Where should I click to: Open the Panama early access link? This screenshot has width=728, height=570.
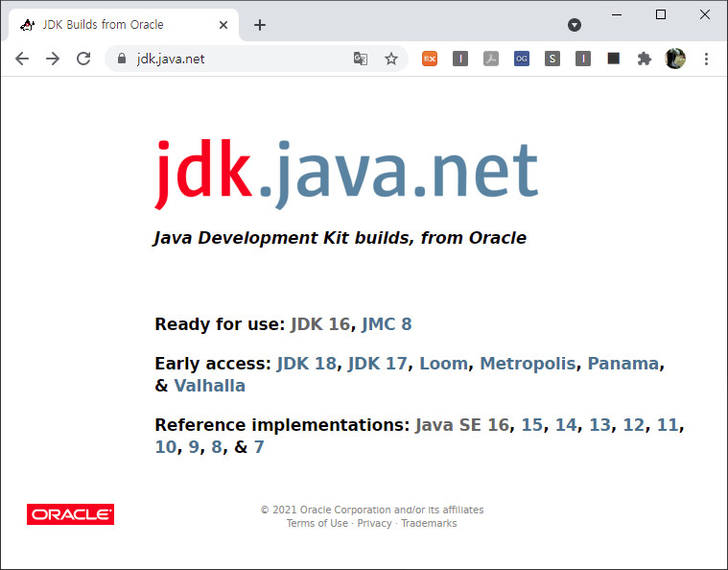(x=623, y=364)
